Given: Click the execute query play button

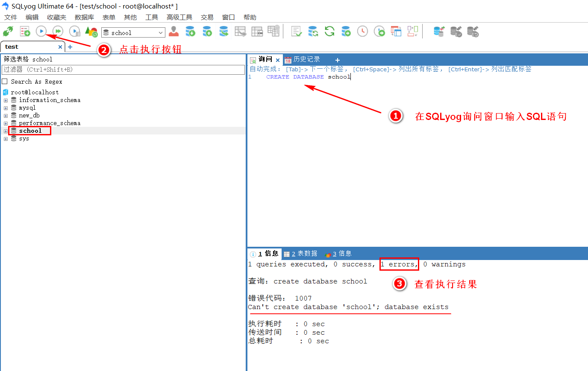Looking at the screenshot, I should (x=41, y=31).
